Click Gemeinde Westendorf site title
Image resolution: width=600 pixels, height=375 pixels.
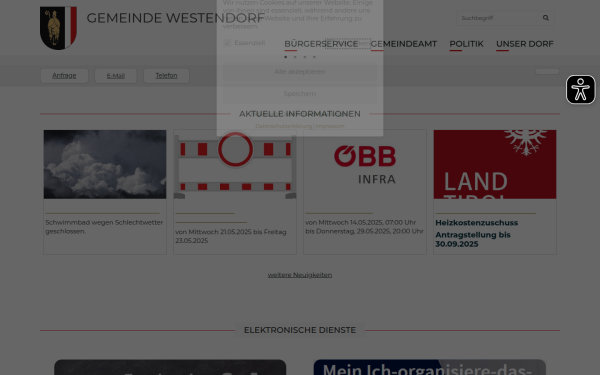[175, 18]
